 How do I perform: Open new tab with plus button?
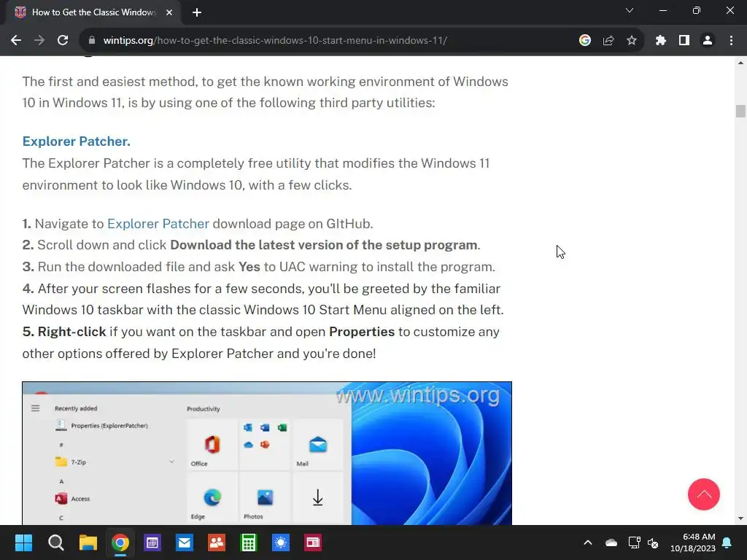(197, 13)
